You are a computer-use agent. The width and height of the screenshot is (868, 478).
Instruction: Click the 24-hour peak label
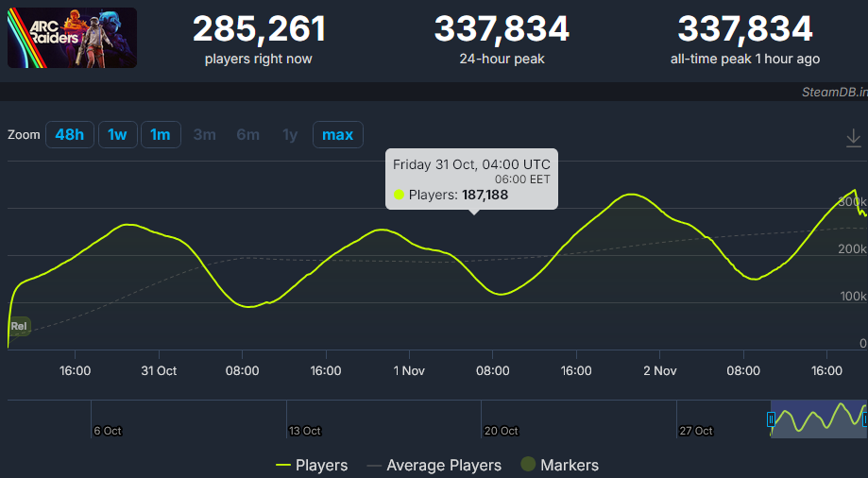coord(502,59)
